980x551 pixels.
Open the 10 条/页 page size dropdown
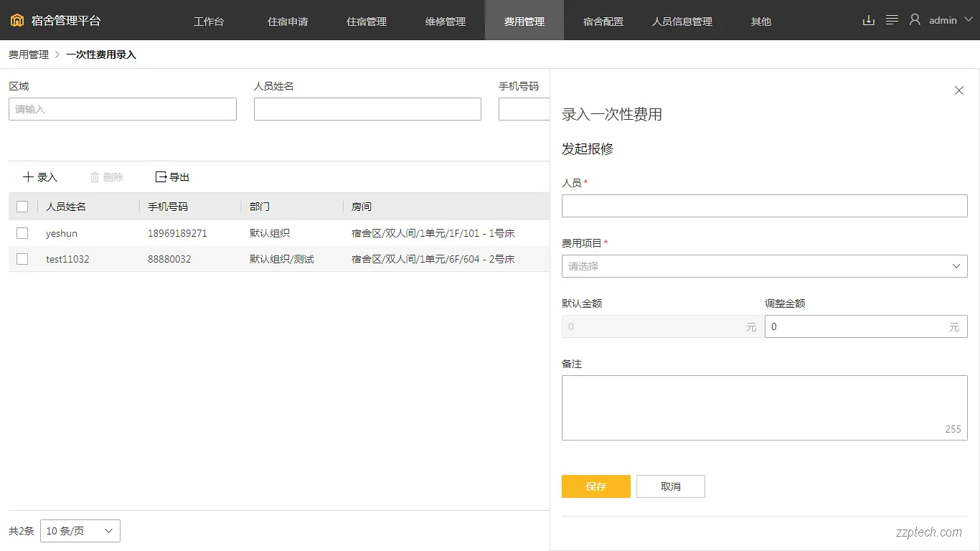click(x=80, y=531)
